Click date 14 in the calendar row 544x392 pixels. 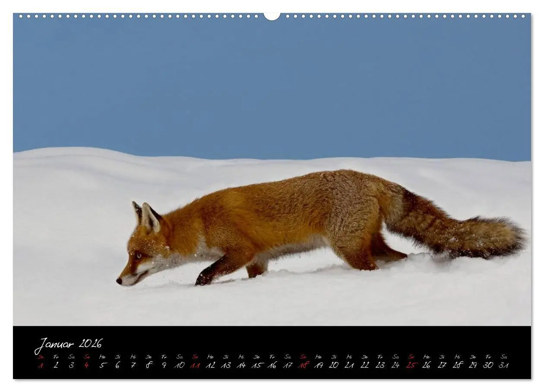[241, 365]
